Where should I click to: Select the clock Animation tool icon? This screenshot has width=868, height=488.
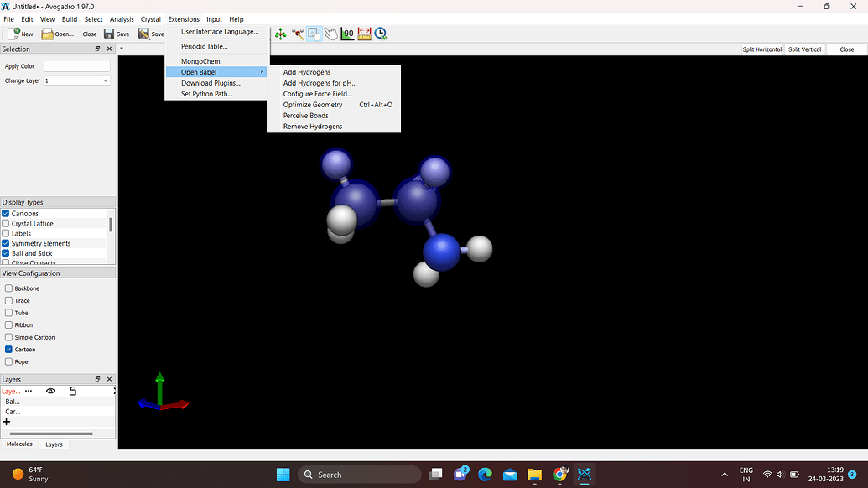381,34
